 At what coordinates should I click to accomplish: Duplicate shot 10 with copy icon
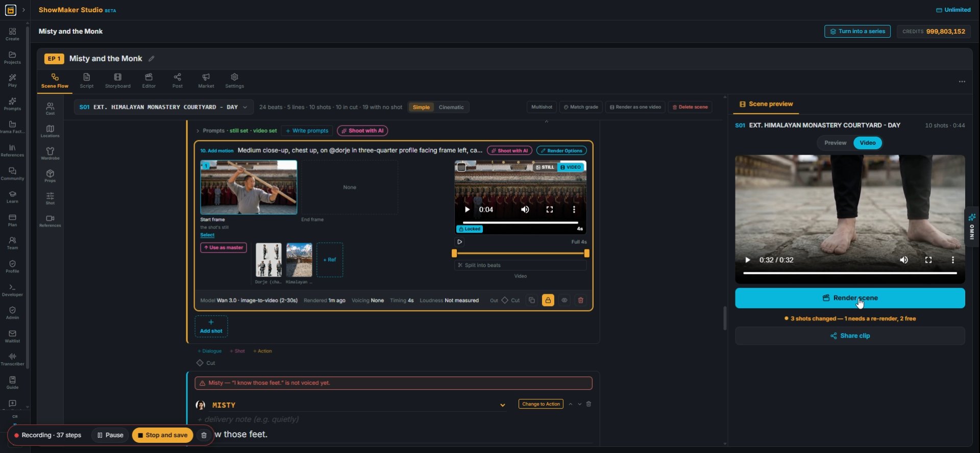tap(532, 300)
